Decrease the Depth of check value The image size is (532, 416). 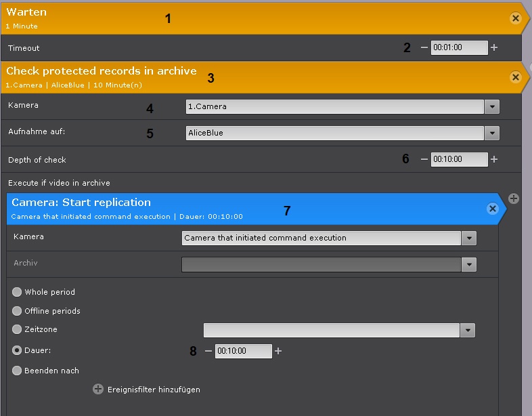(x=424, y=159)
